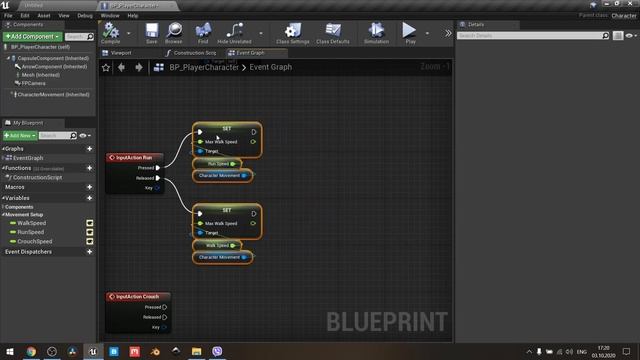Add a new function with plus
This screenshot has height=360, width=640.
click(89, 168)
